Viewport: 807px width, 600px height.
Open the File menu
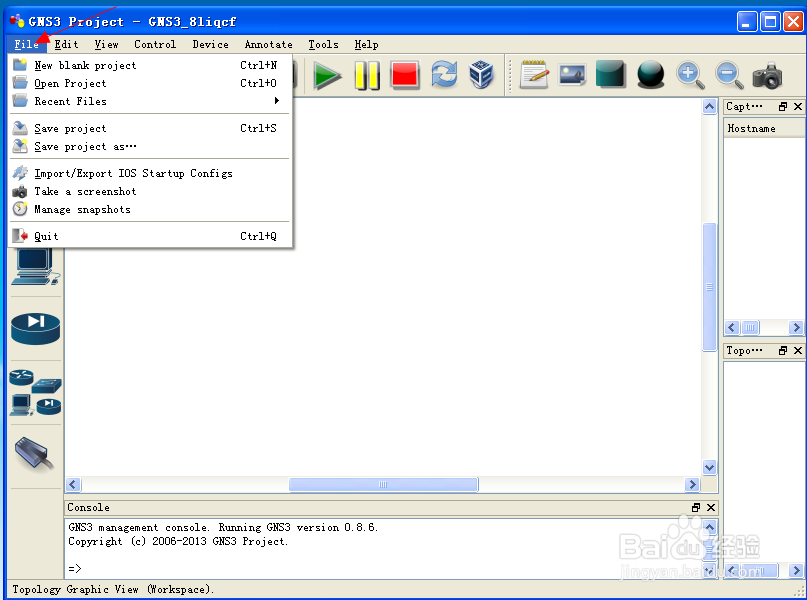pyautogui.click(x=27, y=45)
